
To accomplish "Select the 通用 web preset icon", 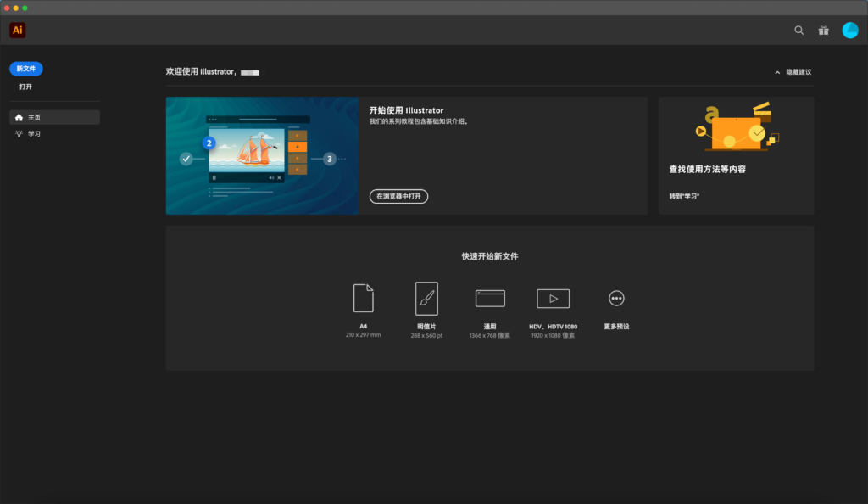I will click(x=490, y=299).
